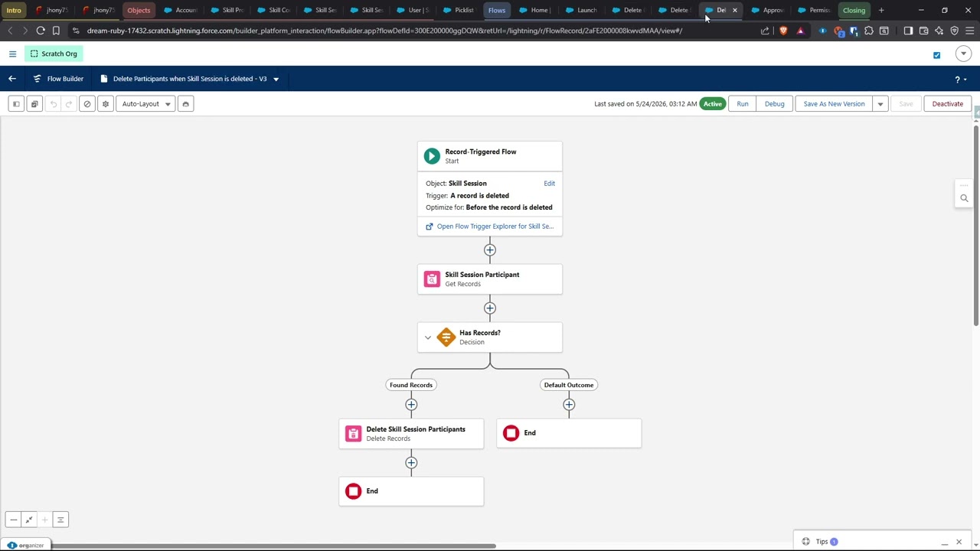Toggle the blue checkbox at top right
Screen dimensions: 980x551
tap(936, 55)
